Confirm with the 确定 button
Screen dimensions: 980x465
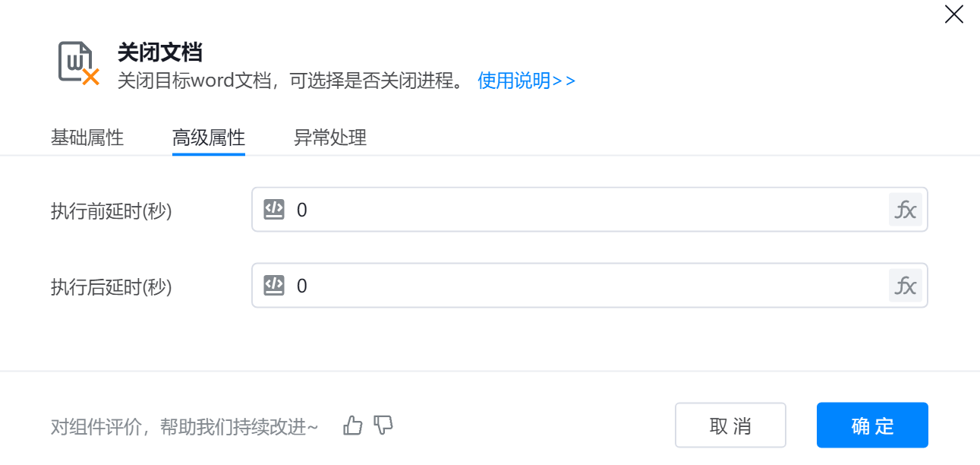[872, 425]
